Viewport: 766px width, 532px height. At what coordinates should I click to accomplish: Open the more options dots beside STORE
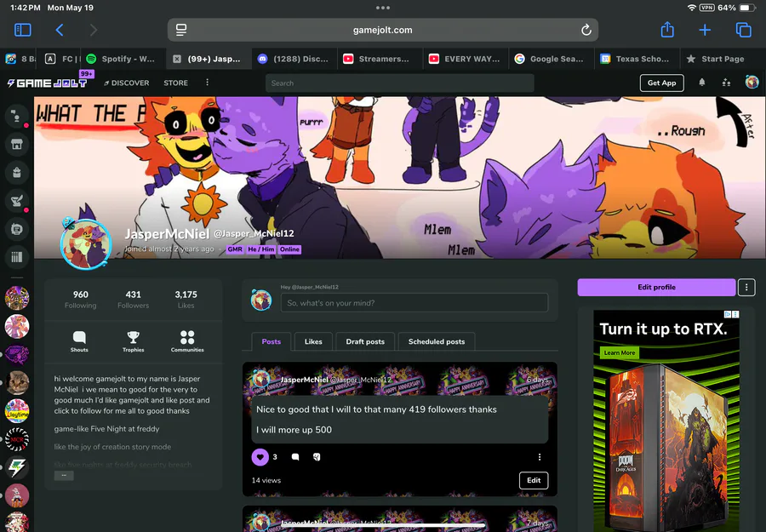[x=207, y=83]
